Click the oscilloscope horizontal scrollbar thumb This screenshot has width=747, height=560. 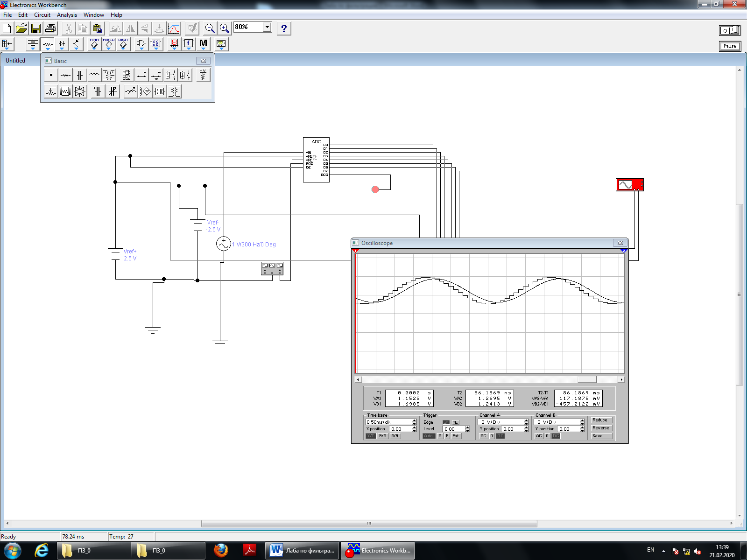(x=587, y=379)
